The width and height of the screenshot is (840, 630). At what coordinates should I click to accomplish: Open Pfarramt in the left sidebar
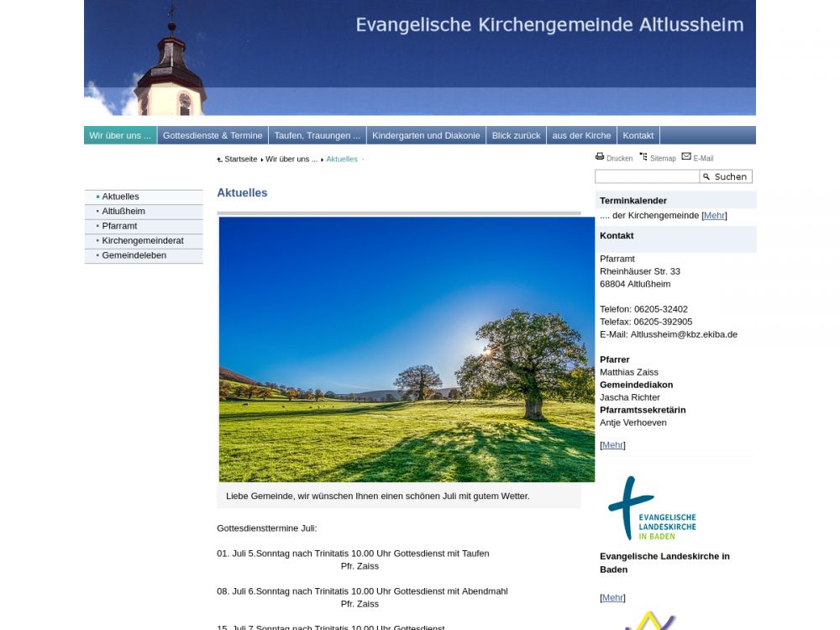click(x=119, y=226)
